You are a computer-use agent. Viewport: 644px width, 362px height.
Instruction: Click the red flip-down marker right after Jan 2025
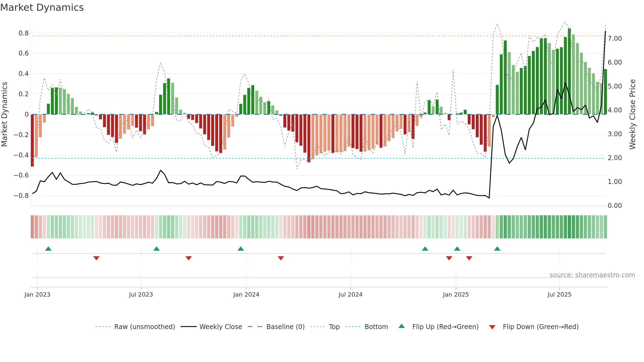click(469, 258)
